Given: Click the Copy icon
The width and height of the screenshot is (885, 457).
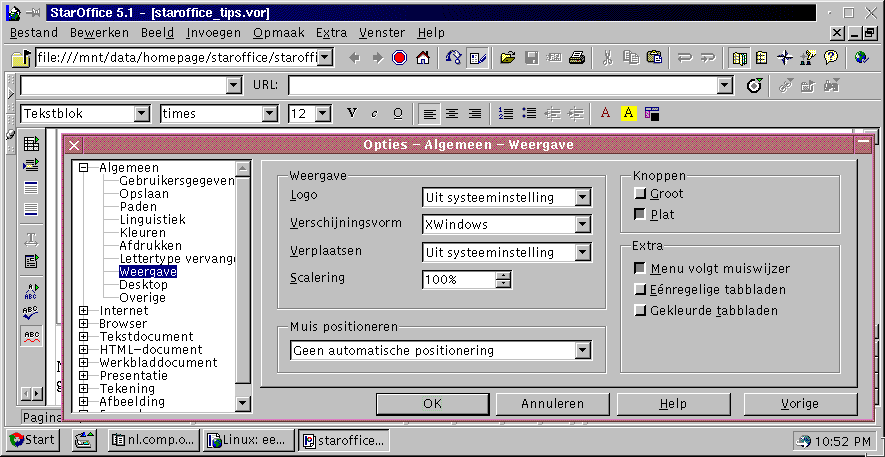Looking at the screenshot, I should 630,58.
